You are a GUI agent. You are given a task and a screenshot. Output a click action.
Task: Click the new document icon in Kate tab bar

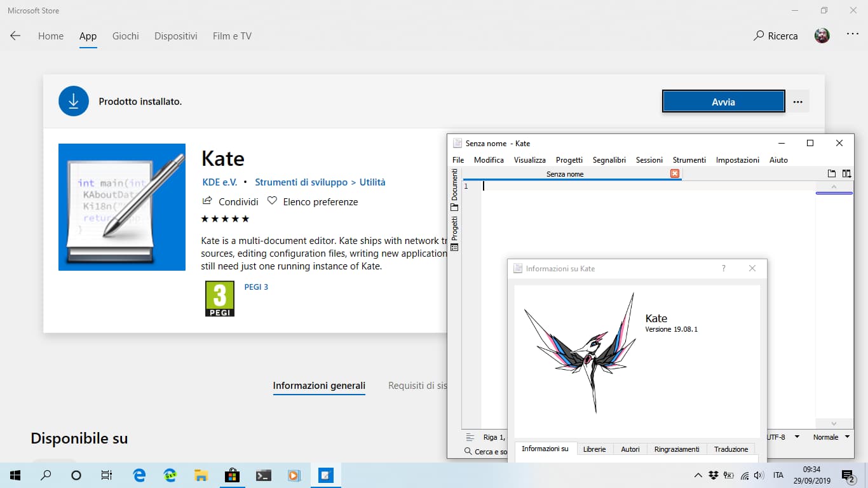pos(832,173)
